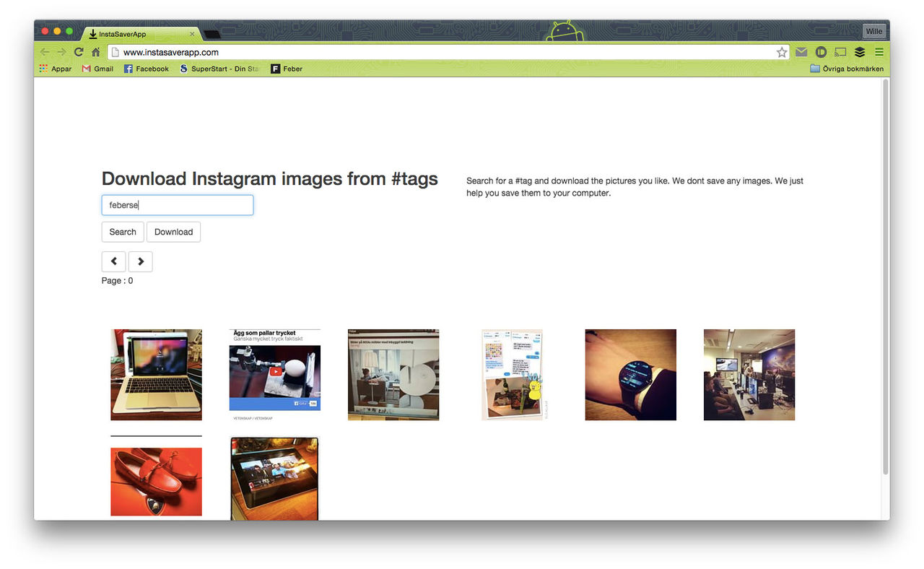Screen dimensions: 924x569
Task: Go to the next results page arrow
Action: (x=140, y=261)
